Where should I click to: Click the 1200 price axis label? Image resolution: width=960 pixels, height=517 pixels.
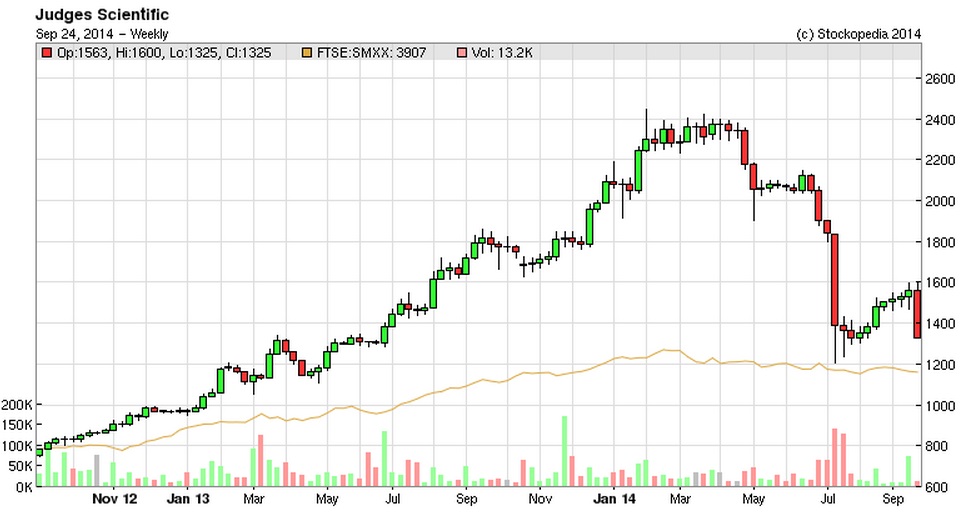tap(940, 364)
